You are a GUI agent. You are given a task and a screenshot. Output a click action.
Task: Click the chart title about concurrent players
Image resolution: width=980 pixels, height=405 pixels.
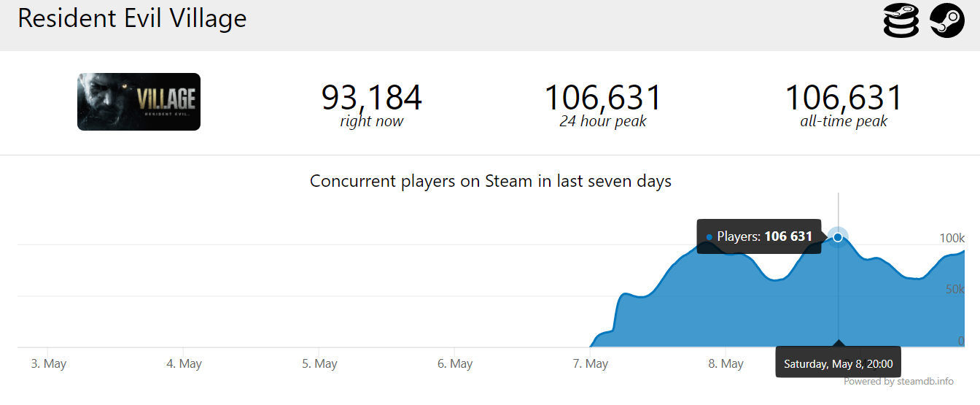pos(491,180)
